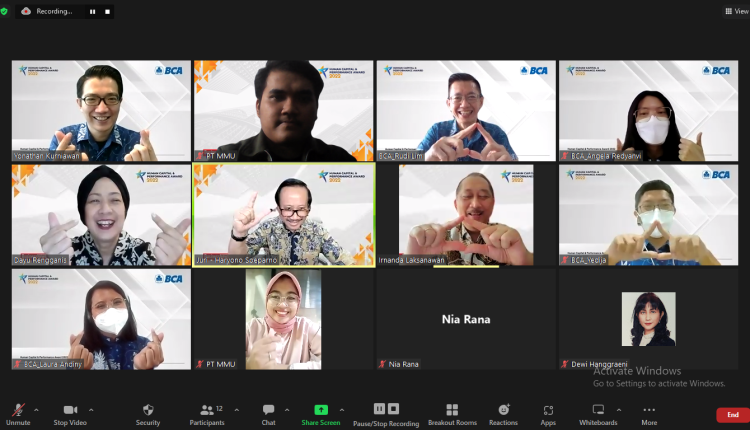Open the Whiteboards tool
Image resolution: width=750 pixels, height=430 pixels.
click(x=598, y=410)
